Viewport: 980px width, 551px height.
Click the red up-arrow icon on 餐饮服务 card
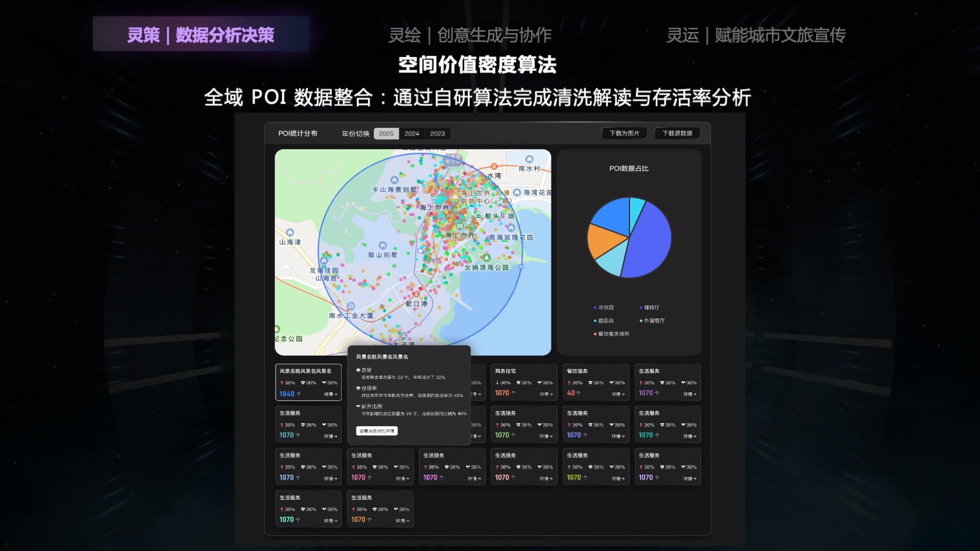pyautogui.click(x=569, y=383)
